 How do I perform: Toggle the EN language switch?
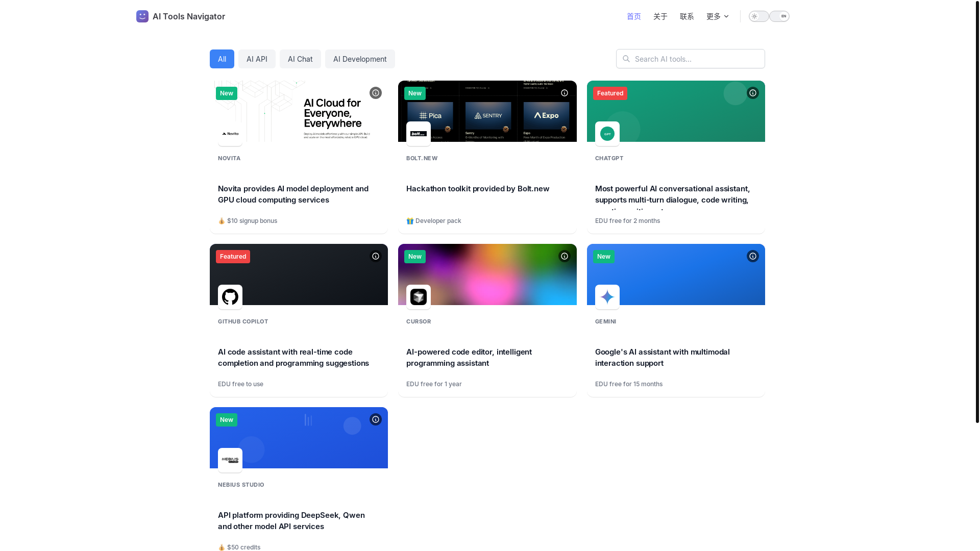[779, 16]
